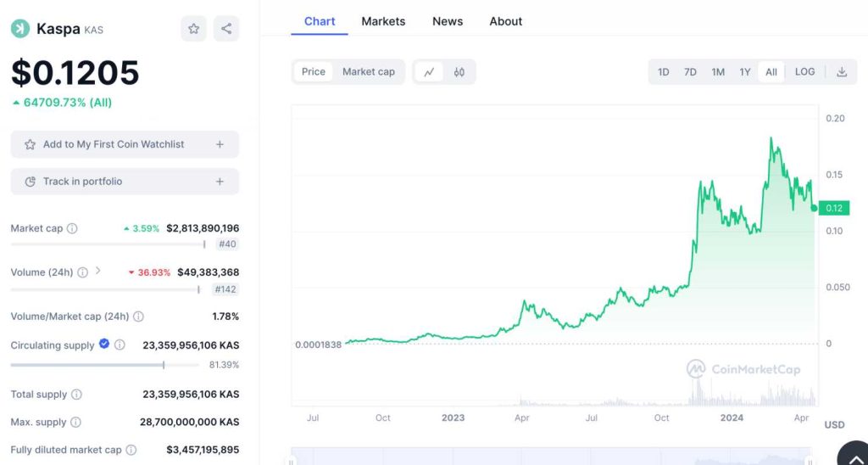868x465 pixels.
Task: Open the share button
Action: [x=225, y=29]
